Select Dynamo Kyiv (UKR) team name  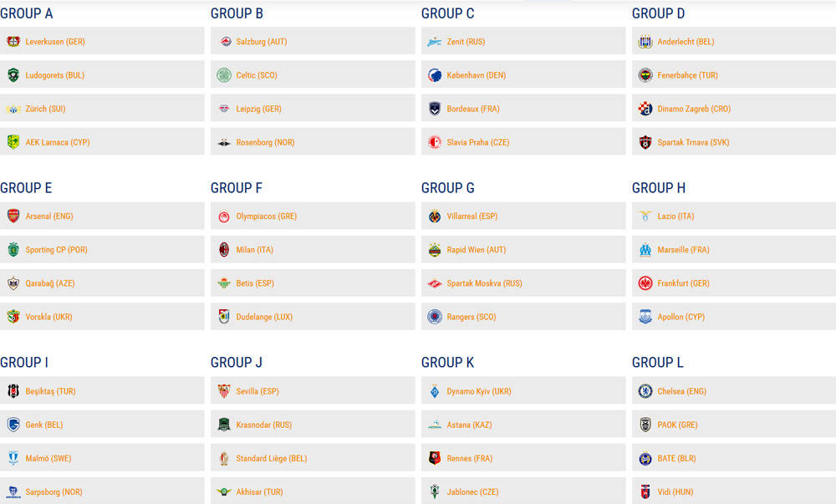point(479,391)
